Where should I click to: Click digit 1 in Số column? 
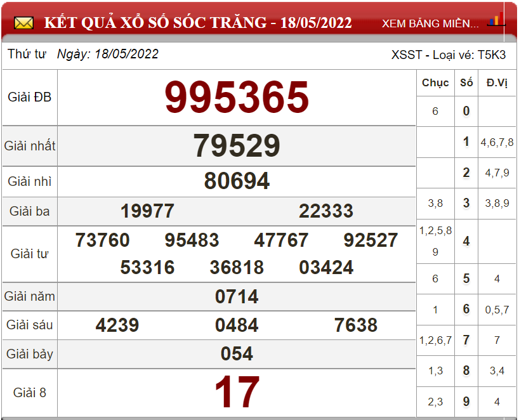(x=466, y=141)
